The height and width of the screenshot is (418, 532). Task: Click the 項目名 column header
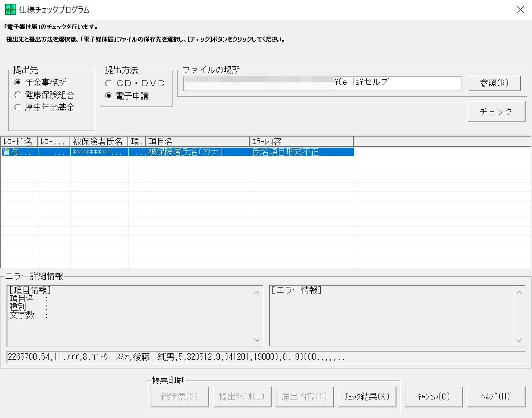pyautogui.click(x=198, y=141)
